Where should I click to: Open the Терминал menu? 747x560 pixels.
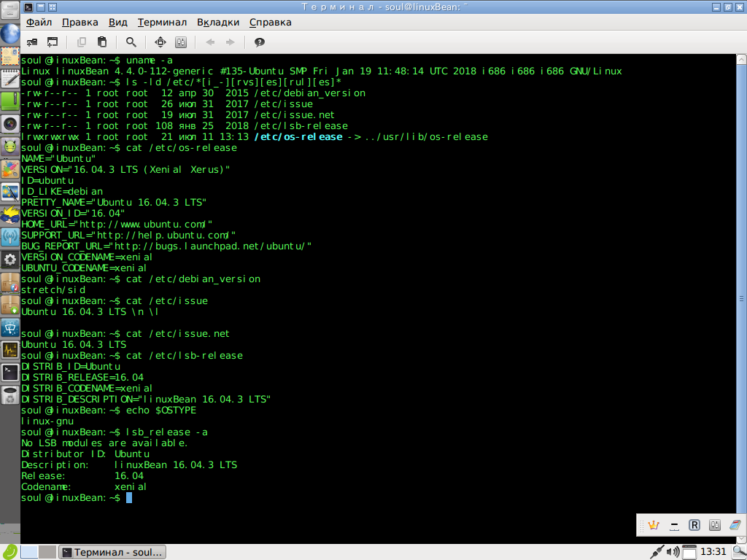(162, 23)
